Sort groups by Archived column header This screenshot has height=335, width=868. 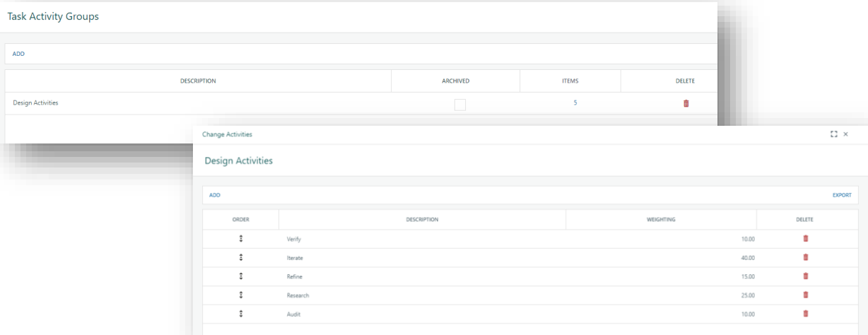456,81
